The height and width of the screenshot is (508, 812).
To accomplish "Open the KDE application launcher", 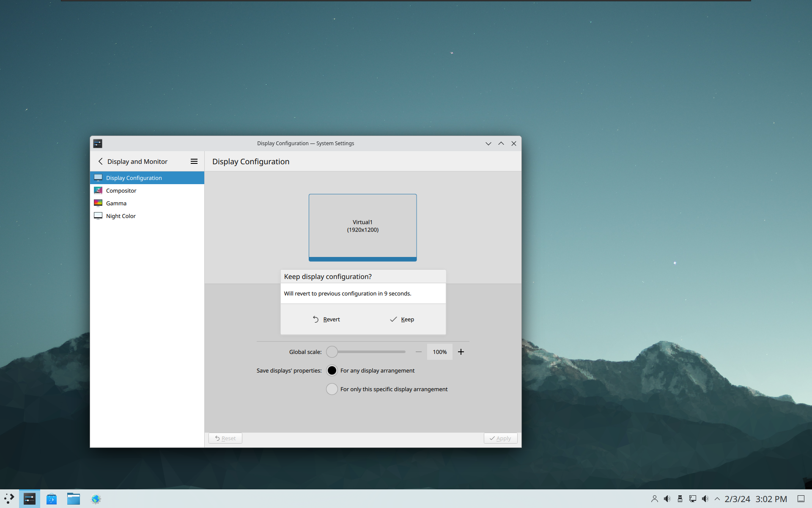I will pyautogui.click(x=9, y=499).
